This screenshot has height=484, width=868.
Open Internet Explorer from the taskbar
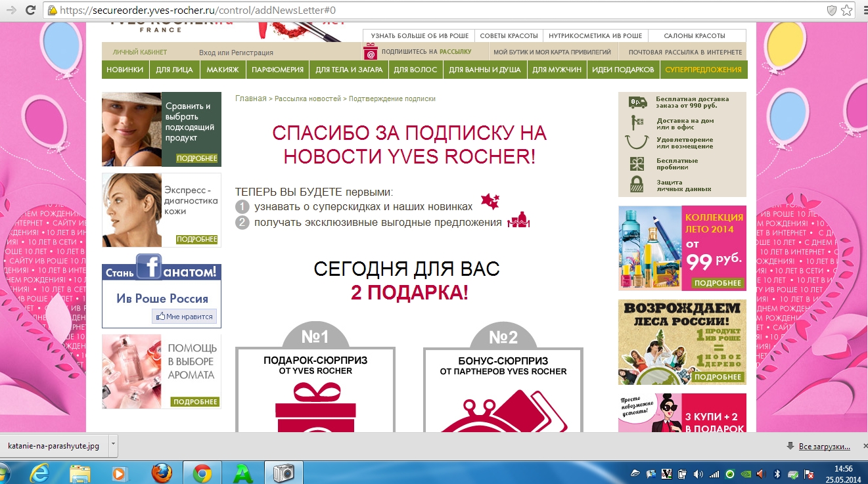pyautogui.click(x=39, y=473)
